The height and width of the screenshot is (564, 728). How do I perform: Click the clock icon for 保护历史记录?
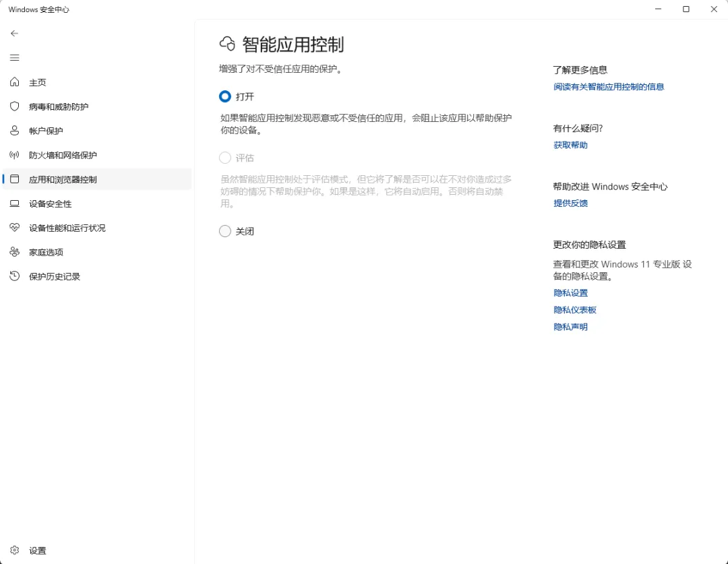point(14,276)
